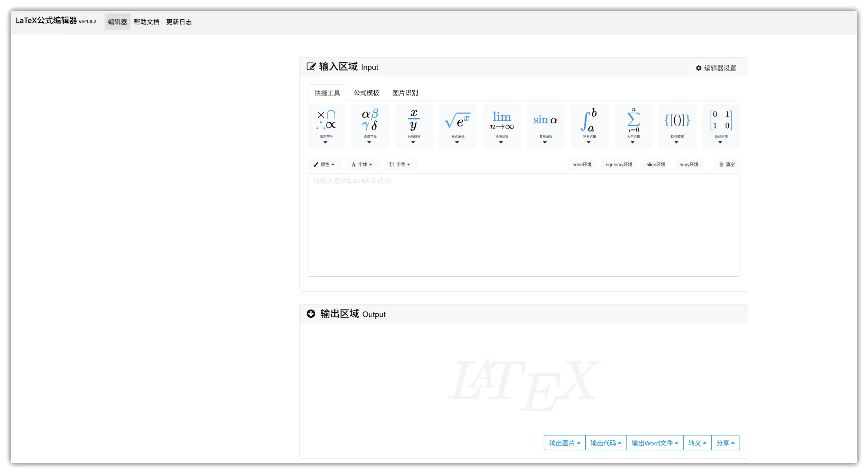Open the 大型运算 summation tool
The height and width of the screenshot is (474, 868).
click(x=633, y=126)
